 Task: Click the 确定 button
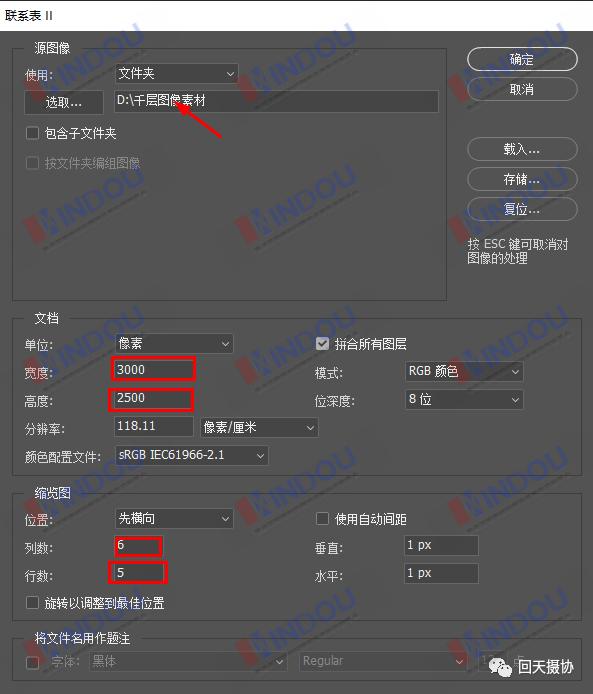[522, 59]
